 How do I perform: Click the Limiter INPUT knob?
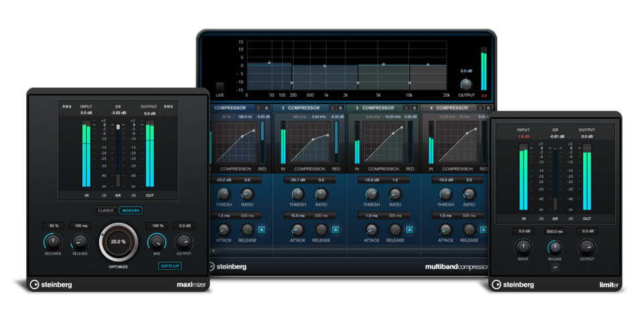[523, 248]
